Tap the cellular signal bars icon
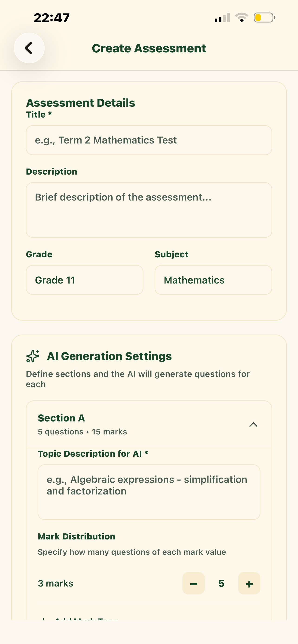The image size is (298, 644). click(x=222, y=17)
